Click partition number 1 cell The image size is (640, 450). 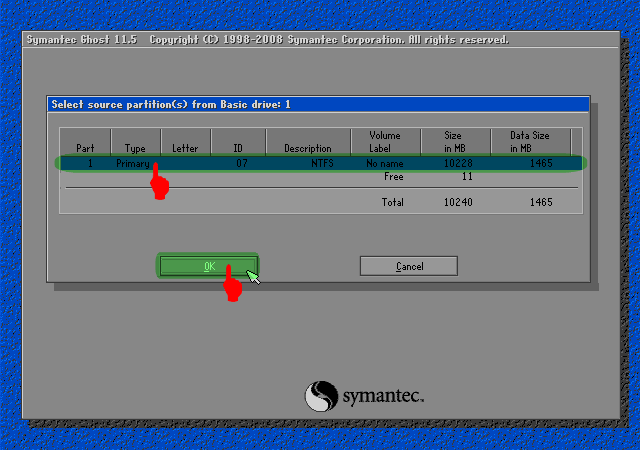90,163
